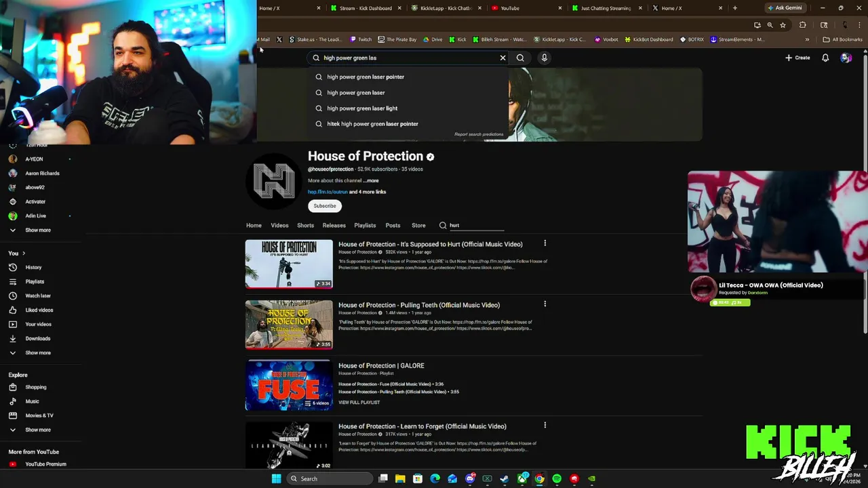Screen dimensions: 868x488
Task: Click the YouTube search magnifier button
Action: click(x=520, y=58)
